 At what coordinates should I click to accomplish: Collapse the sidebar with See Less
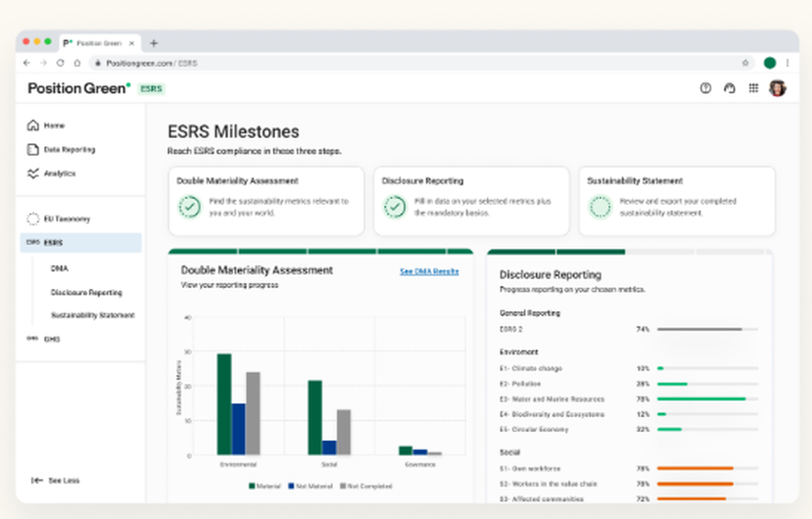pos(55,481)
